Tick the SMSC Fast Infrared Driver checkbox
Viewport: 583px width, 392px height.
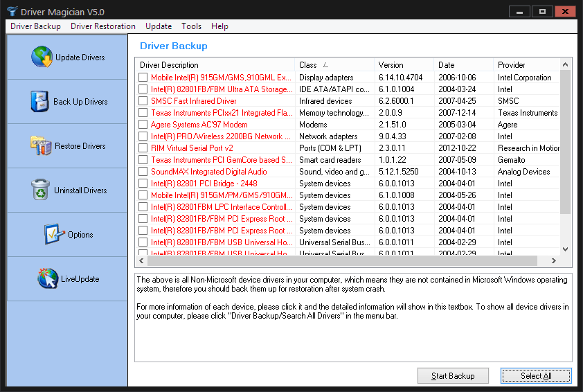(143, 101)
